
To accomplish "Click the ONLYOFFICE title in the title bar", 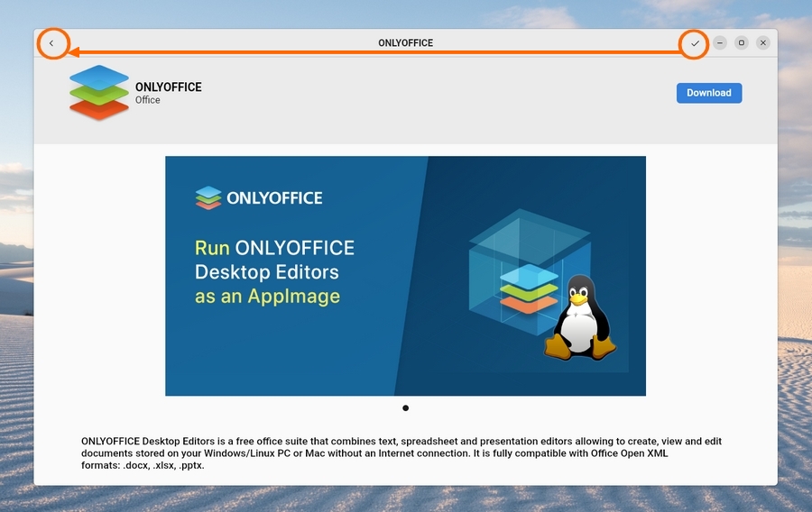I will point(405,42).
